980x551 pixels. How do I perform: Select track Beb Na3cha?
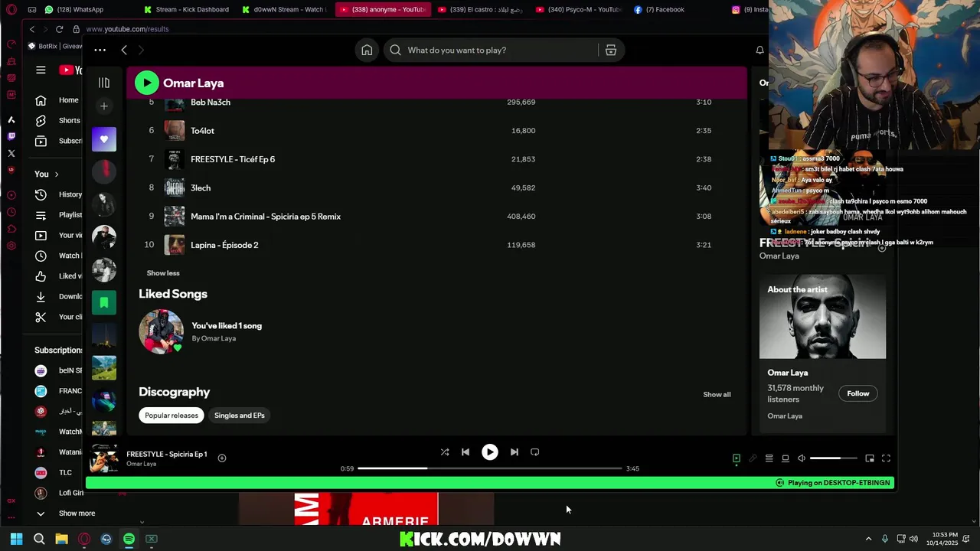(x=210, y=103)
